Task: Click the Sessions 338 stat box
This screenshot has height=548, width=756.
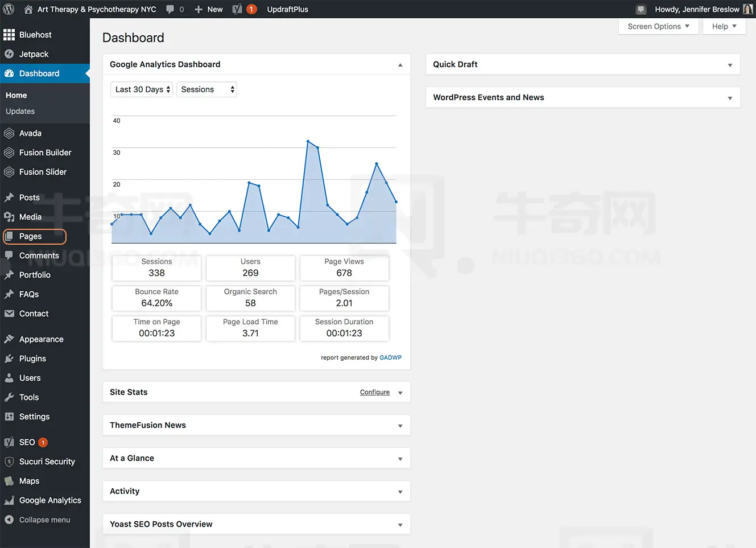Action: coord(156,268)
